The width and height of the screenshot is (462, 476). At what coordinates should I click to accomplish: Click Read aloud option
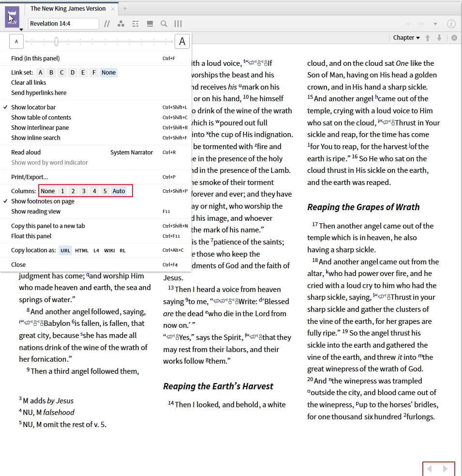[26, 153]
